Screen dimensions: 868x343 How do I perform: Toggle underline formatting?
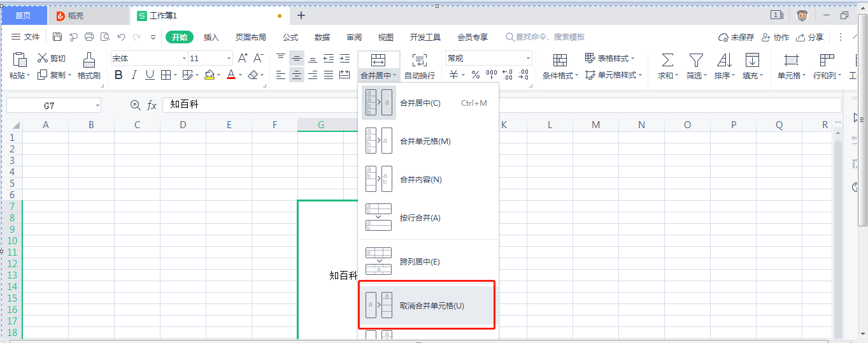[x=150, y=75]
